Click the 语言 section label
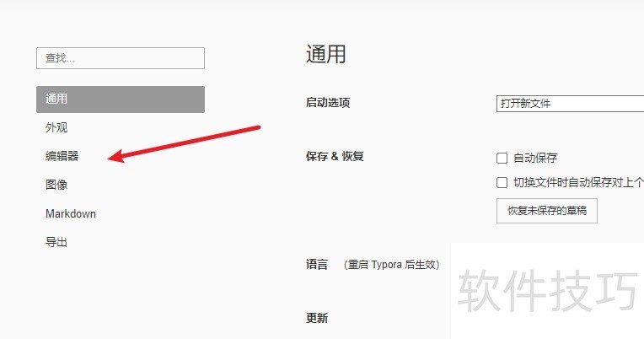The height and width of the screenshot is (339, 644). click(317, 264)
